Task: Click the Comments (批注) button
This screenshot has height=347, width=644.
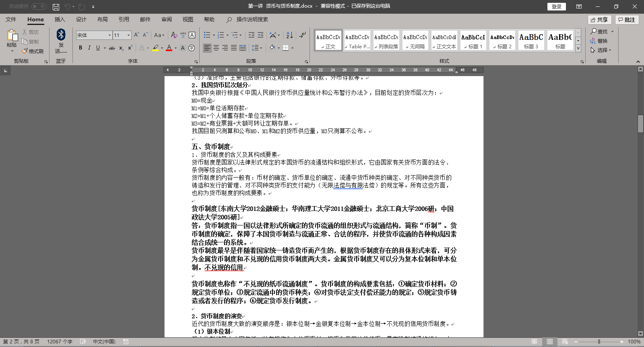Action: pos(627,20)
